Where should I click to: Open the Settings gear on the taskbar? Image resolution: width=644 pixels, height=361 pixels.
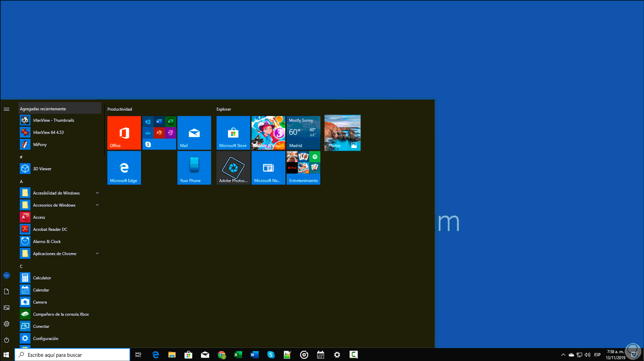coord(337,355)
